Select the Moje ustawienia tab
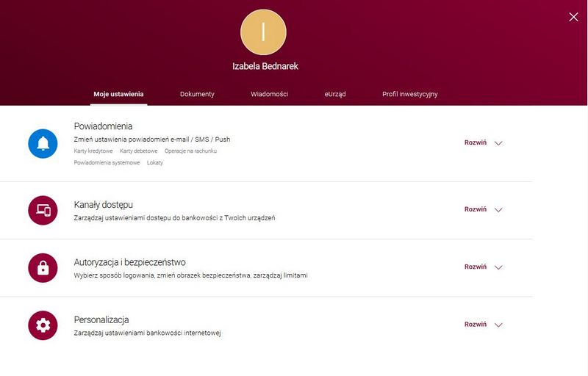Screen dimensions: 588x376 [x=118, y=95]
